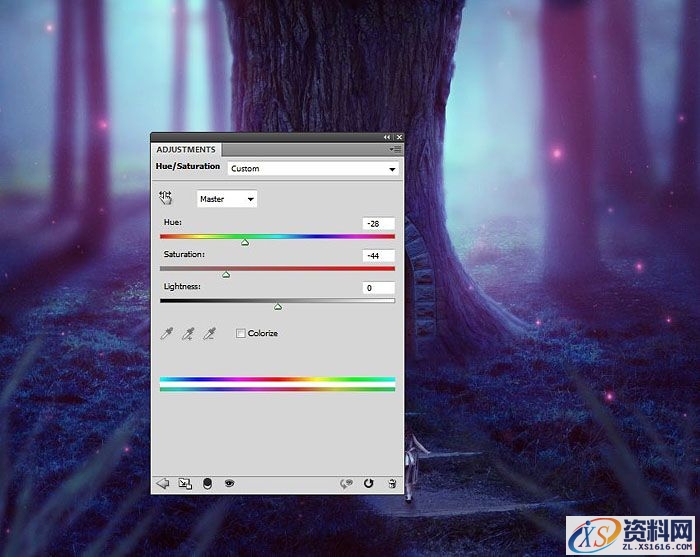Viewport: 700px width, 557px height.
Task: Open the Master channel dropdown
Action: pyautogui.click(x=227, y=199)
